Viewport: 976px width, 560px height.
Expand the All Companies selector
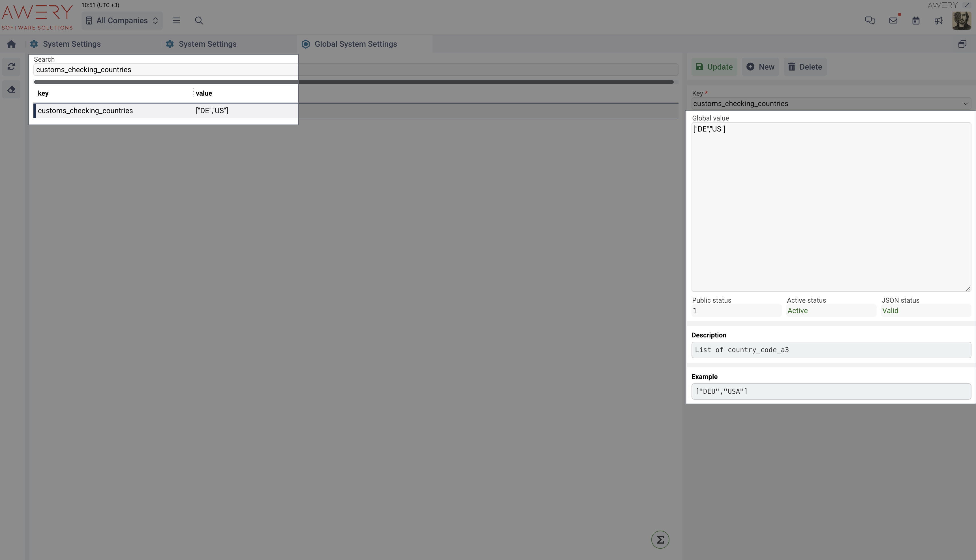[122, 21]
